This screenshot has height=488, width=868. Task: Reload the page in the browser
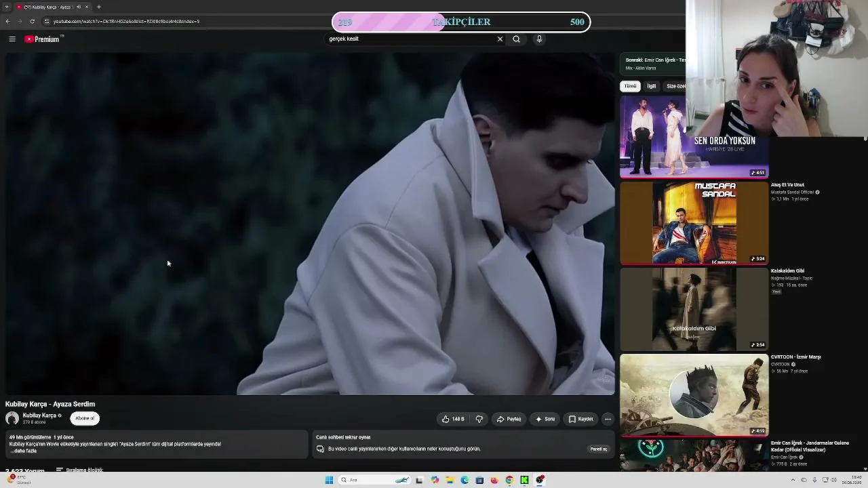(x=32, y=21)
